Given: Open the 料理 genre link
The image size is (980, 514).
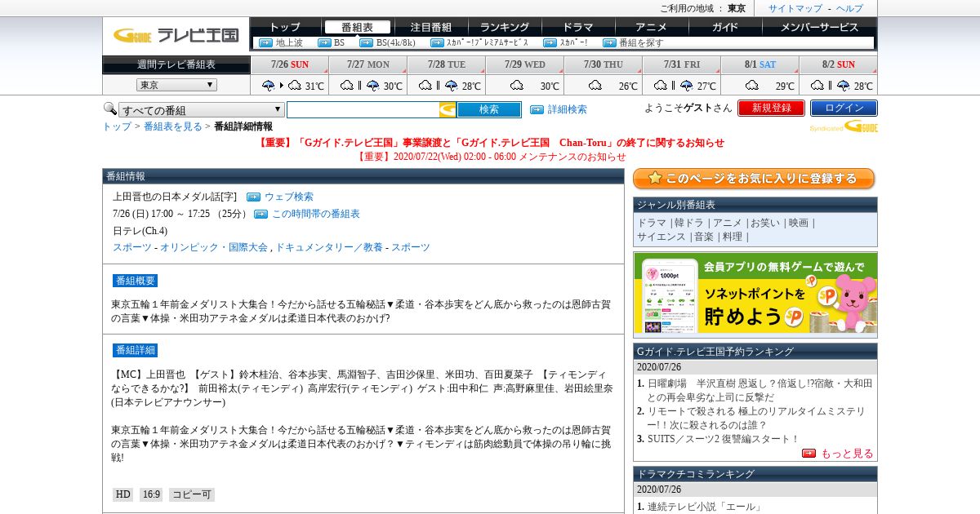Looking at the screenshot, I should [x=733, y=237].
